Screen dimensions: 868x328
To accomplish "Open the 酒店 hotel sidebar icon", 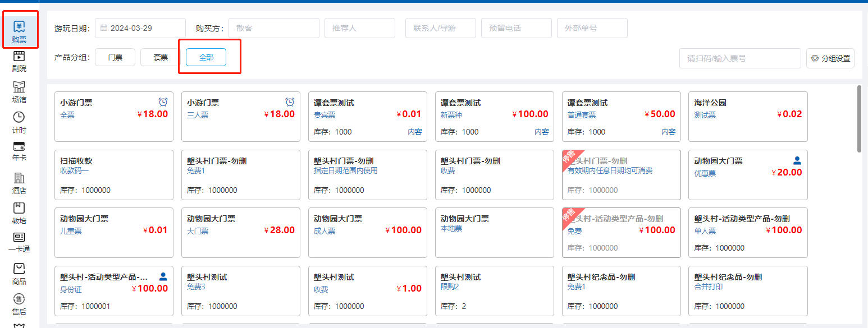I will (x=19, y=183).
